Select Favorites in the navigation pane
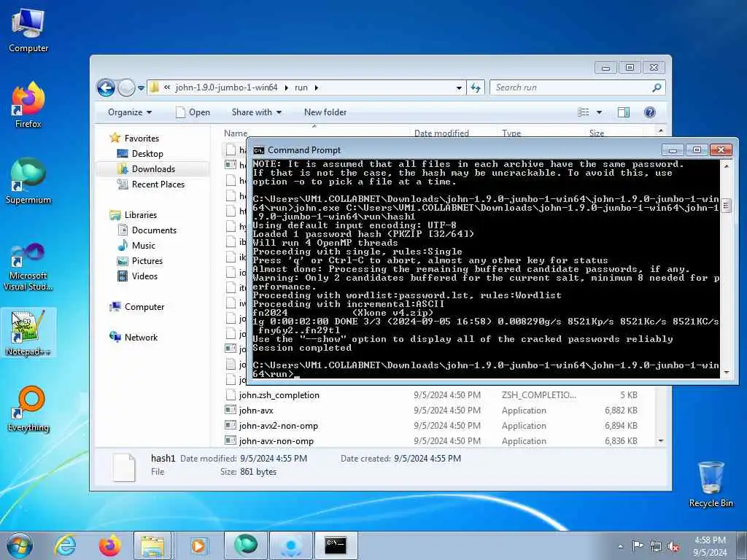The height and width of the screenshot is (560, 747). tap(142, 138)
